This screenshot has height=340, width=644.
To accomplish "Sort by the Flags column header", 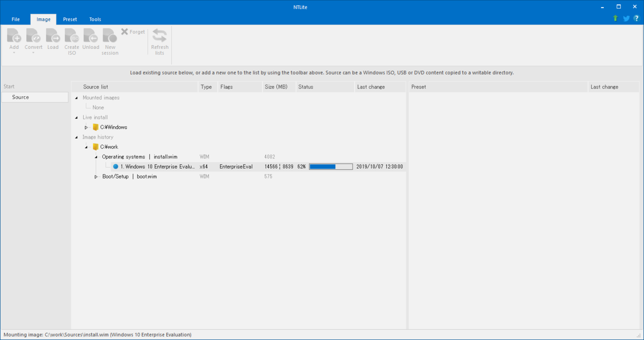I will [239, 87].
